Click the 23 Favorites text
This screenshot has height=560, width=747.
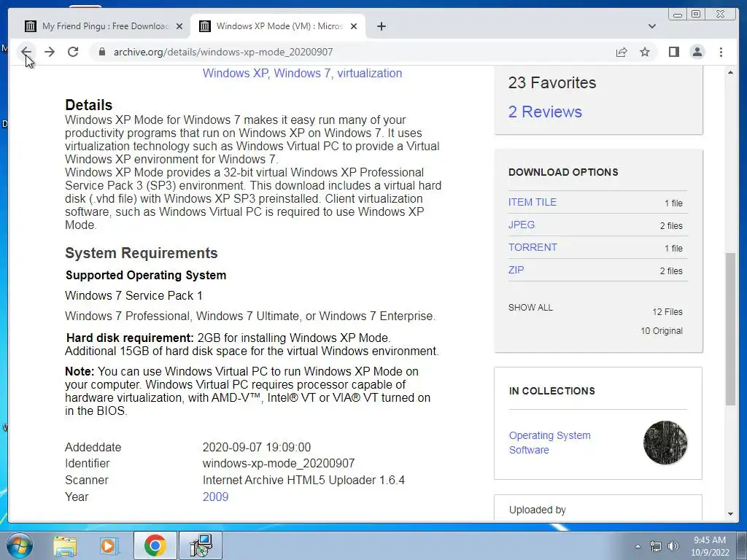(x=551, y=83)
